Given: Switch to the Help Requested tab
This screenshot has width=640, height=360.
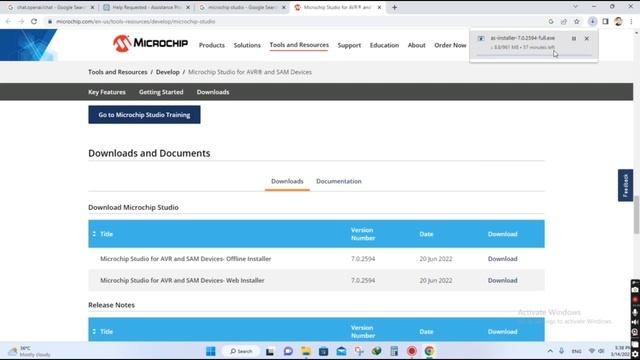Looking at the screenshot, I should click(147, 7).
